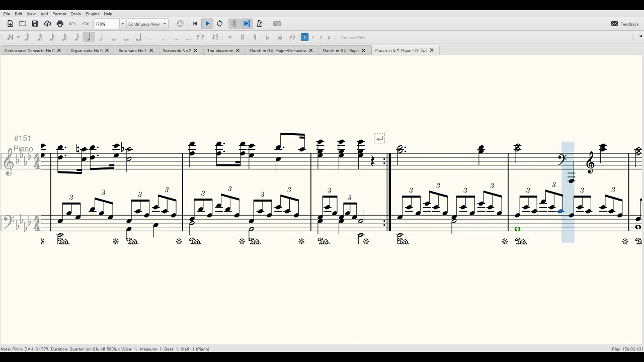
Task: Toggle loop playback
Action: (220, 24)
